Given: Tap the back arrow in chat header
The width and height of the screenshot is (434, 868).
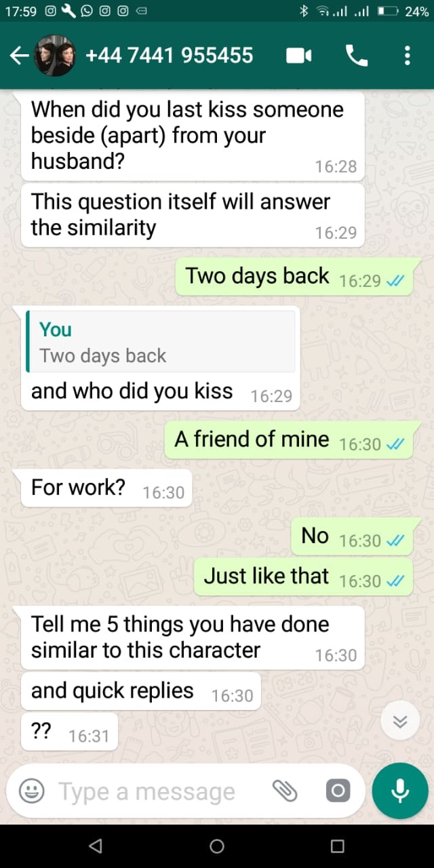Looking at the screenshot, I should pos(19,56).
